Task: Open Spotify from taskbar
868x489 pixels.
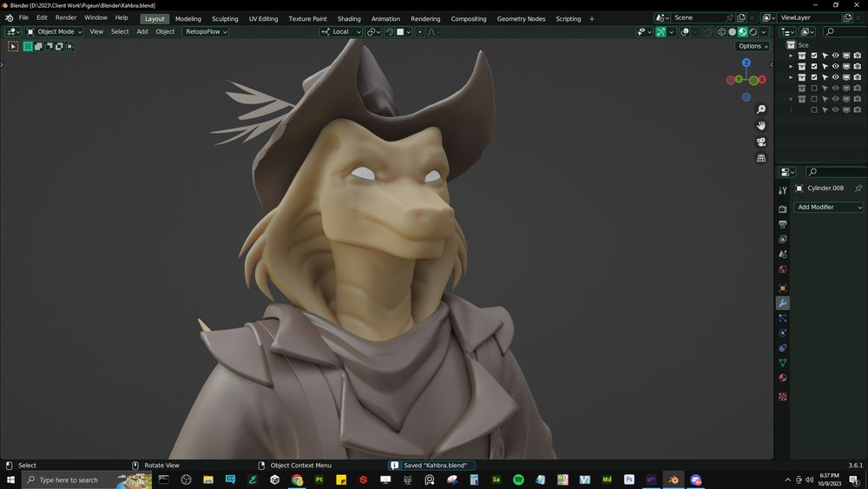Action: pyautogui.click(x=518, y=479)
